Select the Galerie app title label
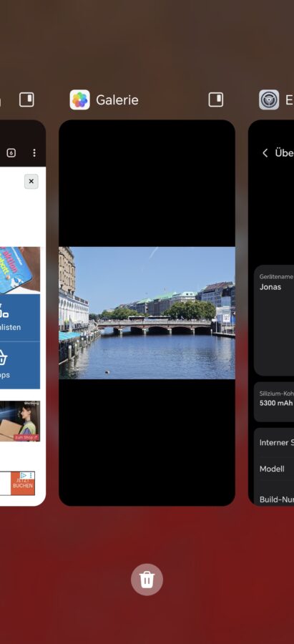The height and width of the screenshot is (644, 294). point(117,99)
